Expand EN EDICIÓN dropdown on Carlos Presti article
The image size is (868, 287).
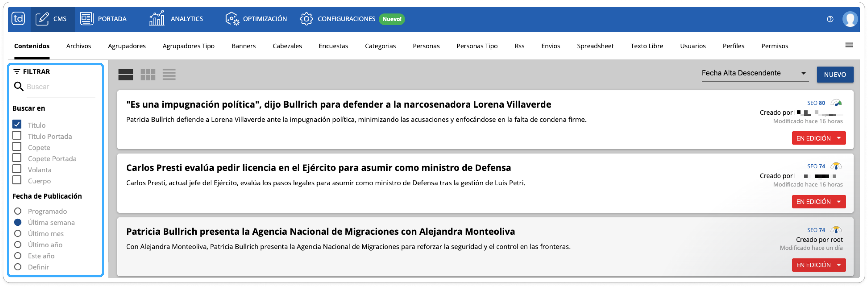(x=839, y=202)
